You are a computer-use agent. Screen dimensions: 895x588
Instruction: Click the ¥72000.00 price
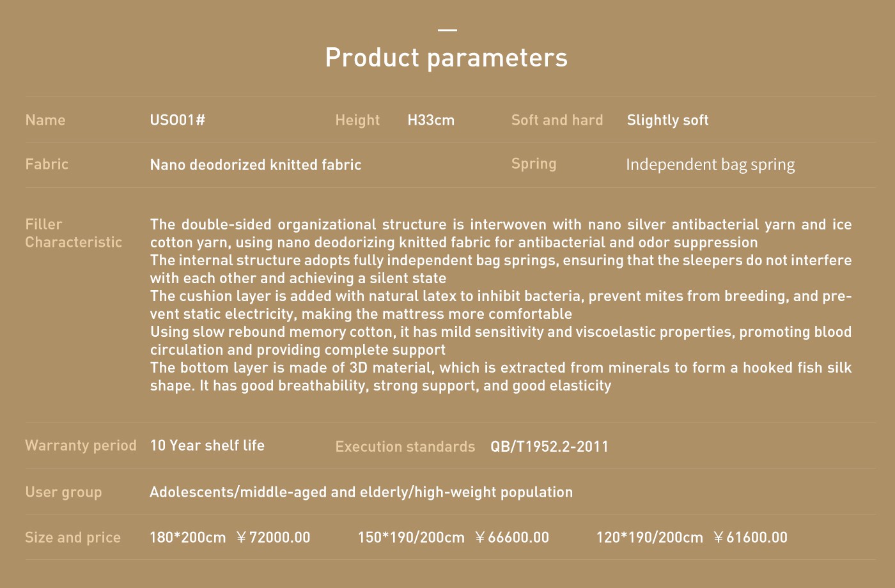[273, 538]
